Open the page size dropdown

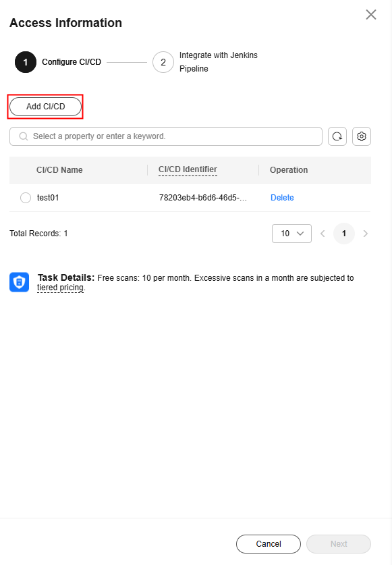coord(291,234)
